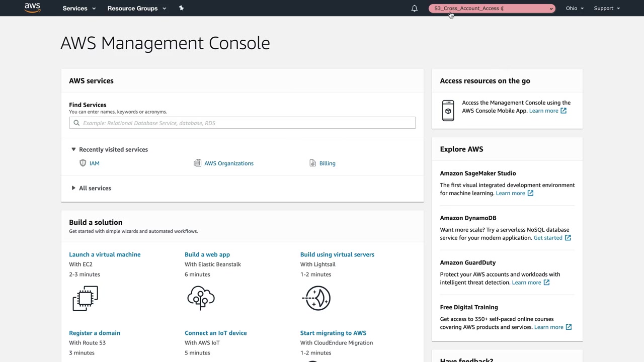The width and height of the screenshot is (644, 362).
Task: Go to the Billing service
Action: 327,163
